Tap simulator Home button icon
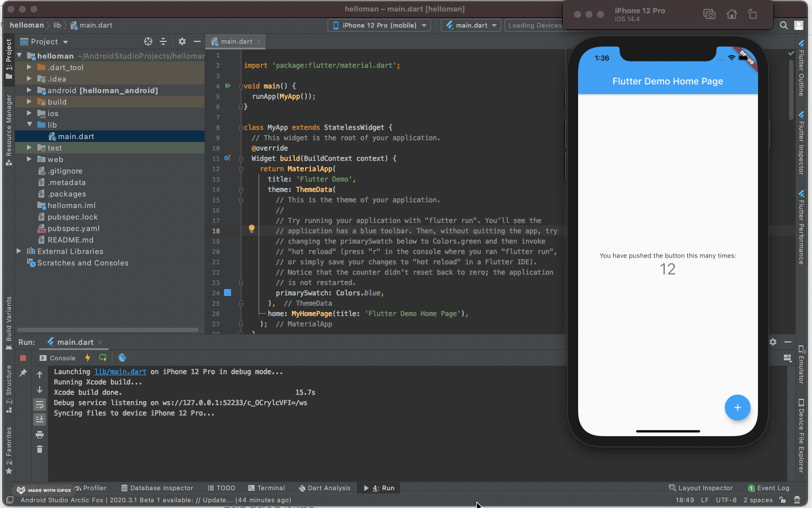Screen dimensions: 812x508 pyautogui.click(x=732, y=14)
